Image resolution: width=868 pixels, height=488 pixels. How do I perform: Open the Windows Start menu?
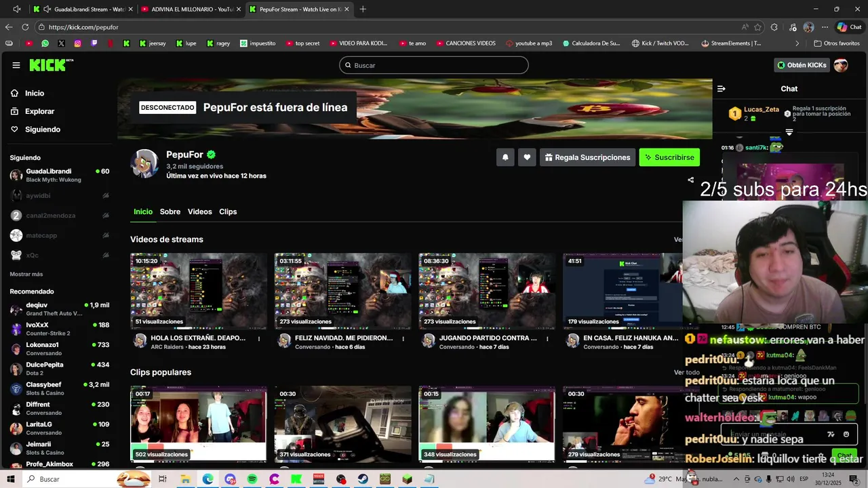click(10, 479)
